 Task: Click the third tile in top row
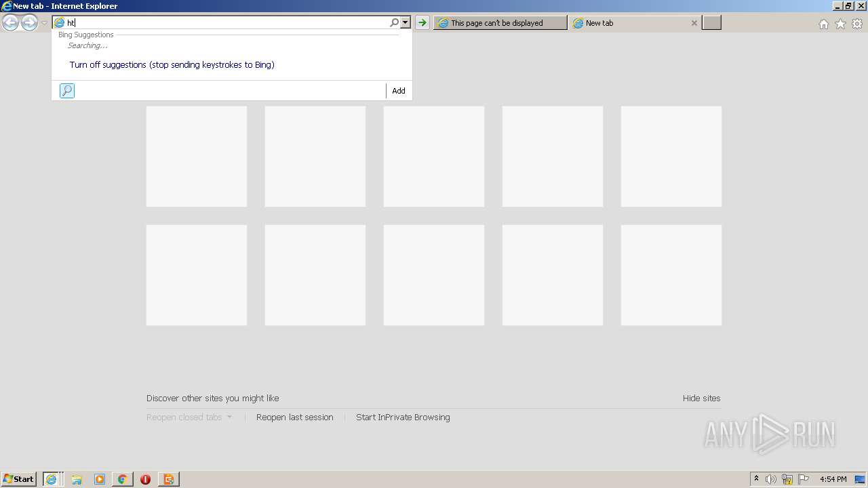434,157
